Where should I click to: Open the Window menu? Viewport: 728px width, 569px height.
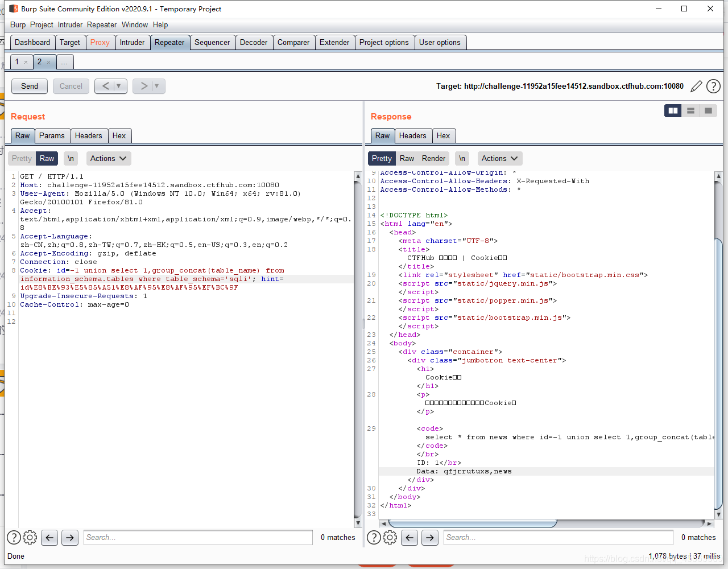135,24
